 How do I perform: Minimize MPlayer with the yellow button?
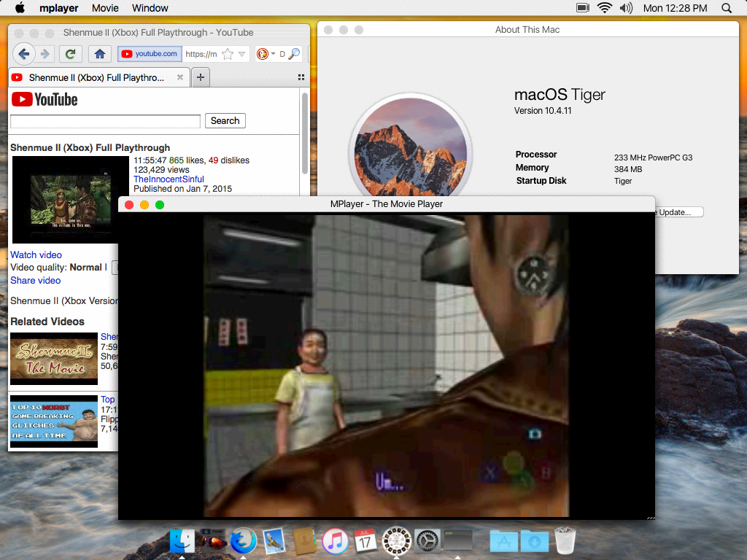(x=144, y=205)
